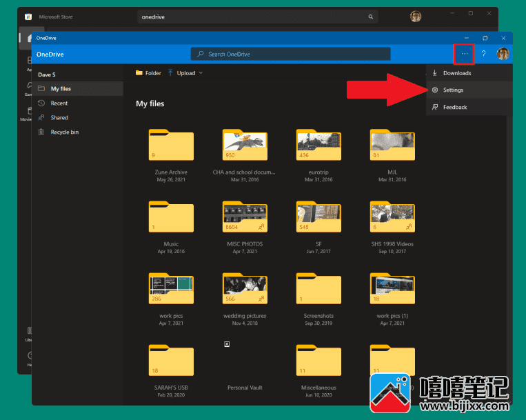This screenshot has width=526, height=420.
Task: Open the Zune Archive folder
Action: (171, 145)
